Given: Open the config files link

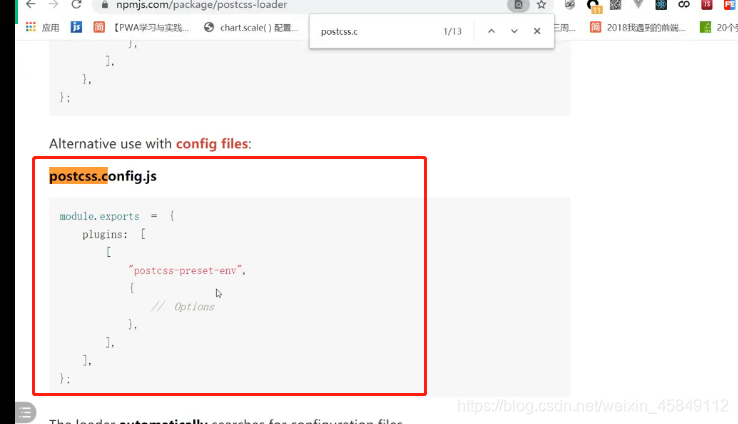Looking at the screenshot, I should pyautogui.click(x=212, y=144).
